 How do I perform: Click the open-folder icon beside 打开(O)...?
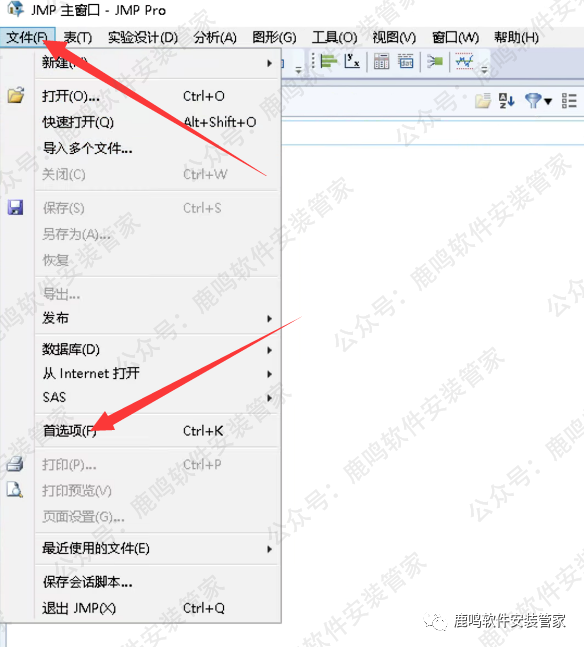coord(16,96)
